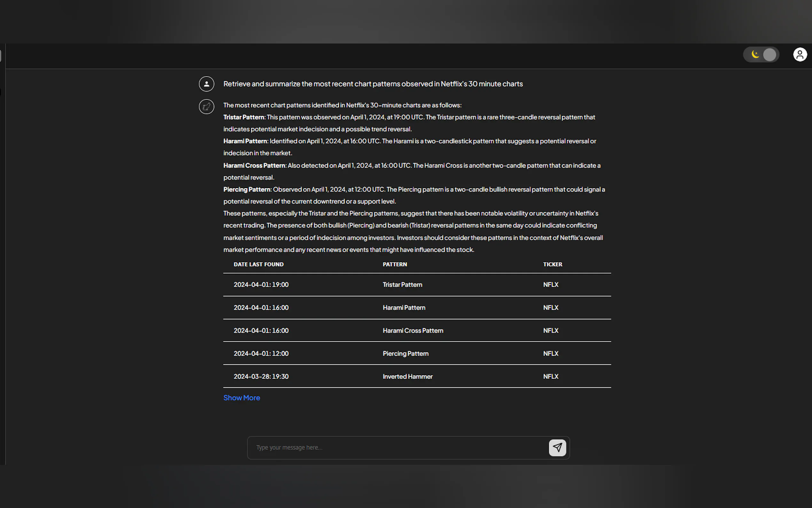Click the 2024-04-01: 19:00 date cell

261,285
